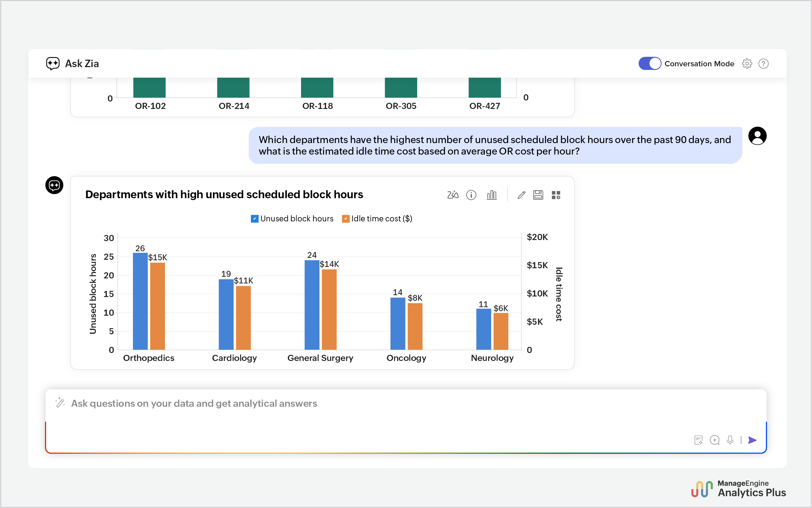The width and height of the screenshot is (812, 508).
Task: Start voice input with microphone icon
Action: pyautogui.click(x=730, y=440)
